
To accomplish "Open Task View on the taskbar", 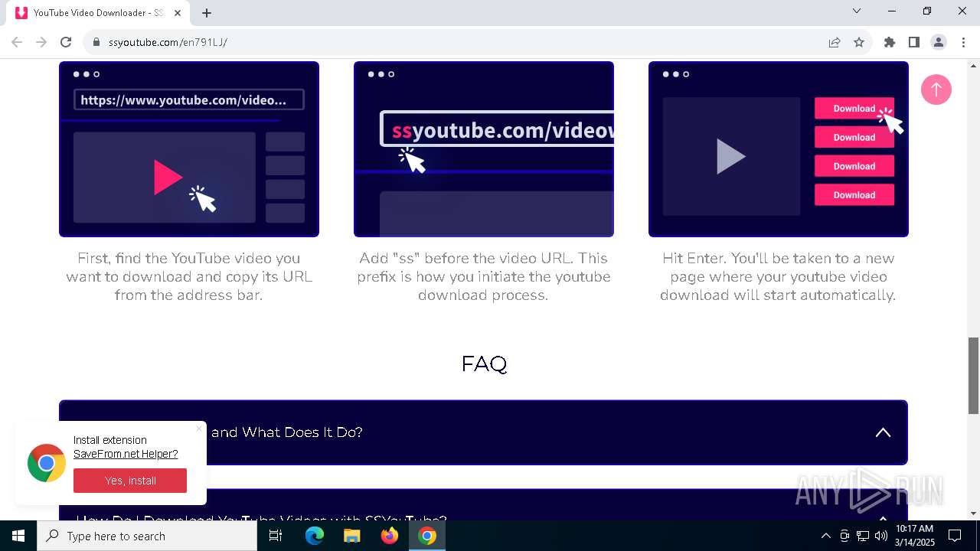I will pyautogui.click(x=276, y=536).
